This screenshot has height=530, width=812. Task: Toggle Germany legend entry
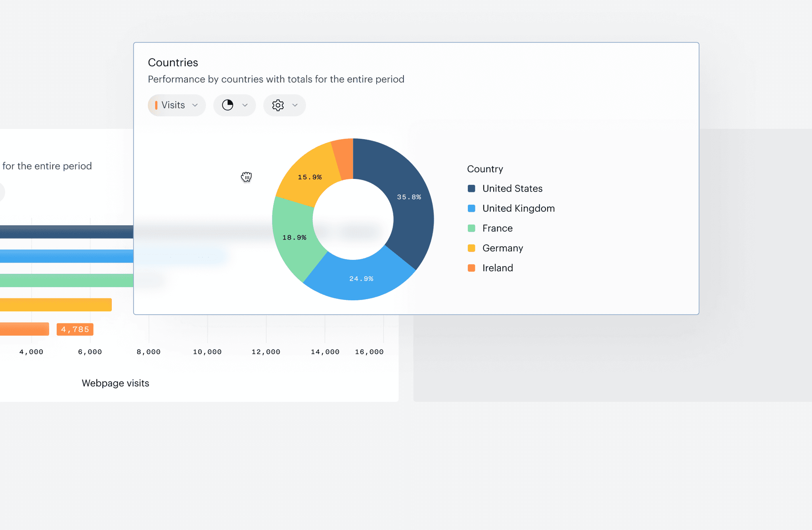pos(502,248)
